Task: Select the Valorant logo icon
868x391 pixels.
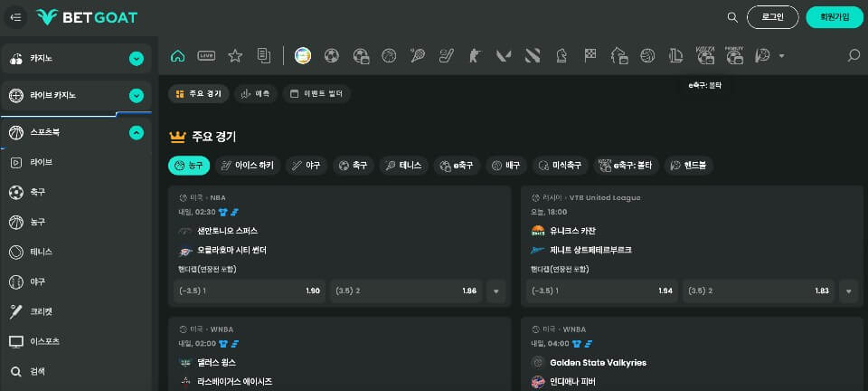Action: point(504,55)
